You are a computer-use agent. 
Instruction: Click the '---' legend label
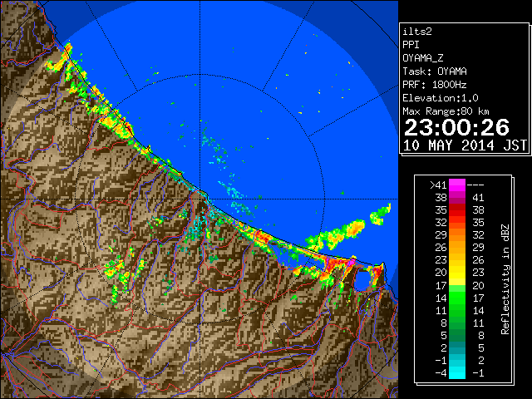pos(475,185)
